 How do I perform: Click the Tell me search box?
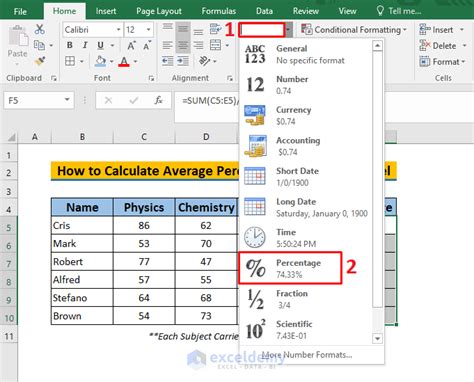pos(399,11)
